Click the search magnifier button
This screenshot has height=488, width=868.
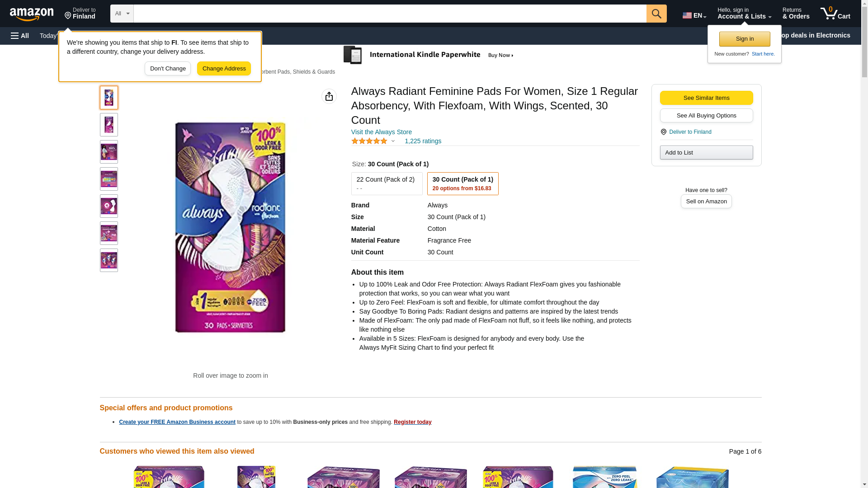pyautogui.click(x=656, y=14)
